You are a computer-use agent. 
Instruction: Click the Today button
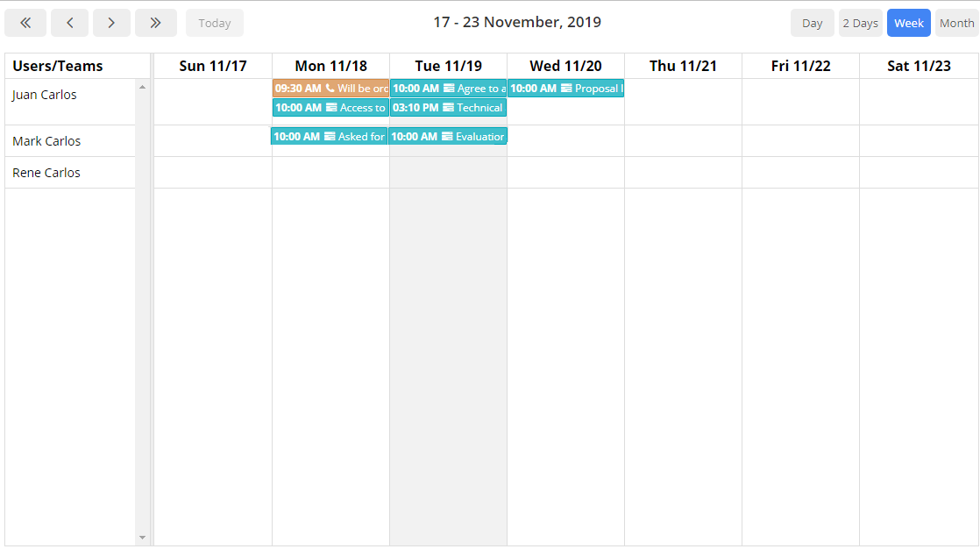(x=214, y=22)
